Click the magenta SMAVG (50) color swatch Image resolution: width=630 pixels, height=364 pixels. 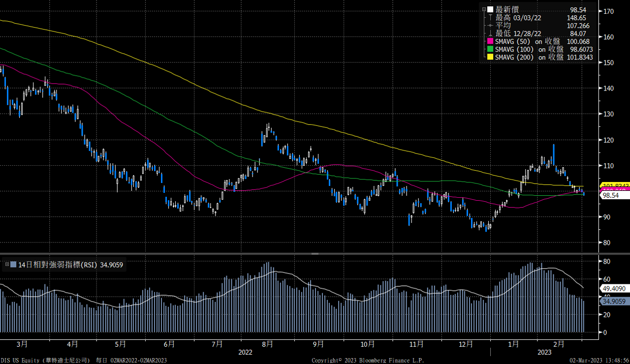coord(489,41)
